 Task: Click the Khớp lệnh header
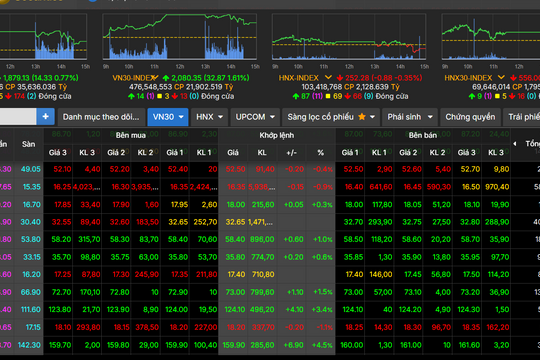(x=277, y=135)
